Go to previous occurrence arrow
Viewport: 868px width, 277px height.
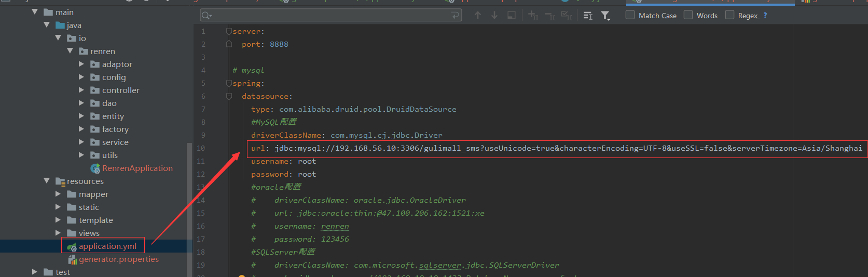tap(478, 16)
